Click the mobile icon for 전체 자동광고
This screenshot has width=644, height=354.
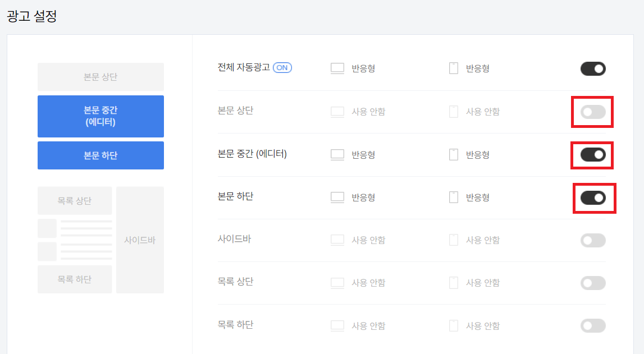tap(453, 67)
